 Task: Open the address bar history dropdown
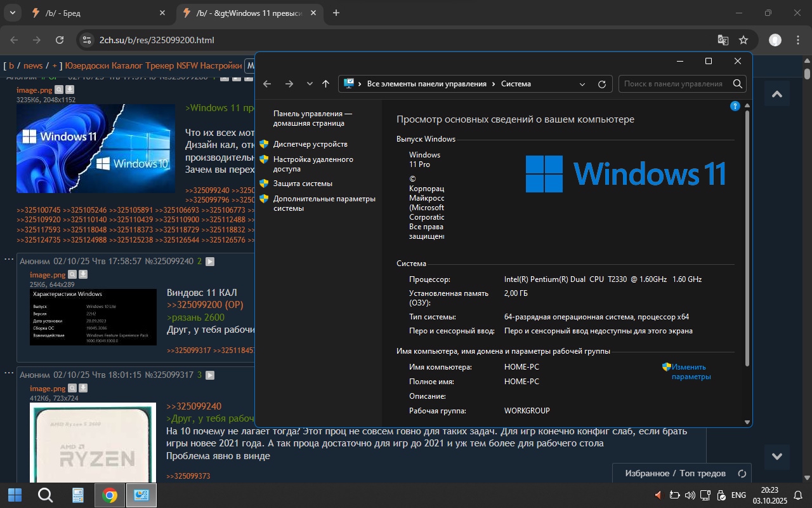[x=582, y=84]
